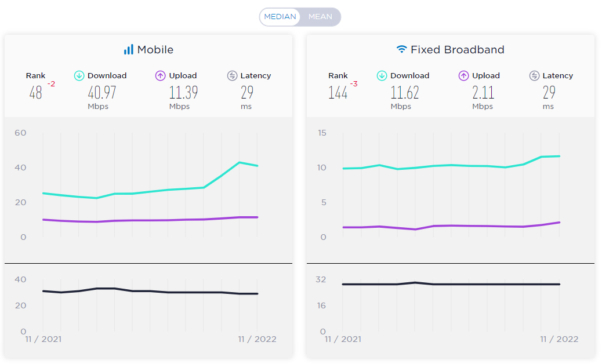Switch to the MEAN toggle option
Viewport: 602px width, 364px height.
point(320,17)
